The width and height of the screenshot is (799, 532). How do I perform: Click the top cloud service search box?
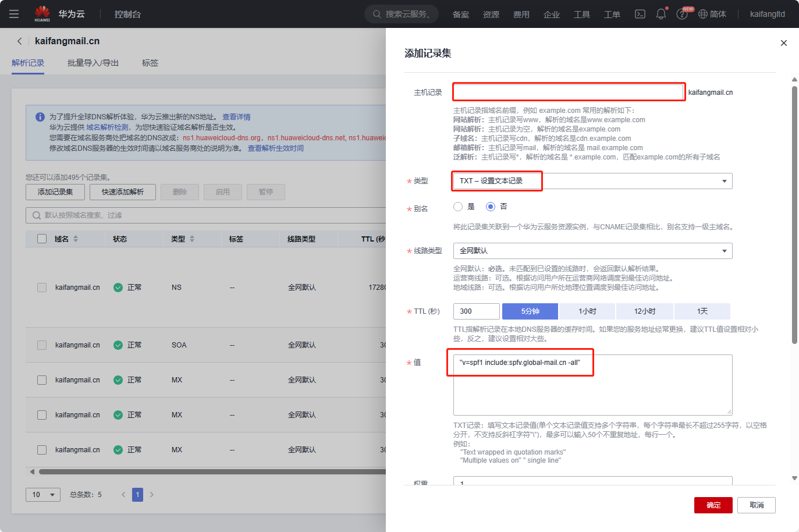402,14
